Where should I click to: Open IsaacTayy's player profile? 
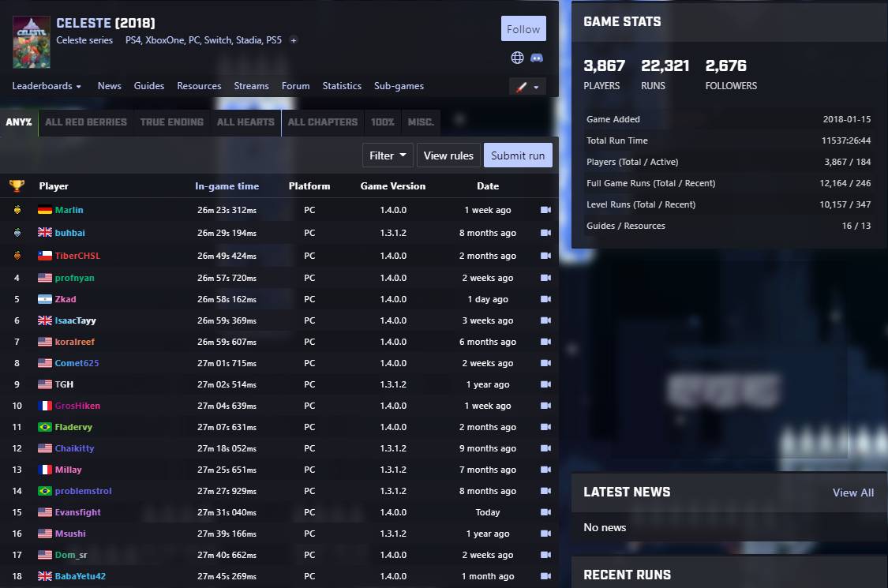[75, 320]
